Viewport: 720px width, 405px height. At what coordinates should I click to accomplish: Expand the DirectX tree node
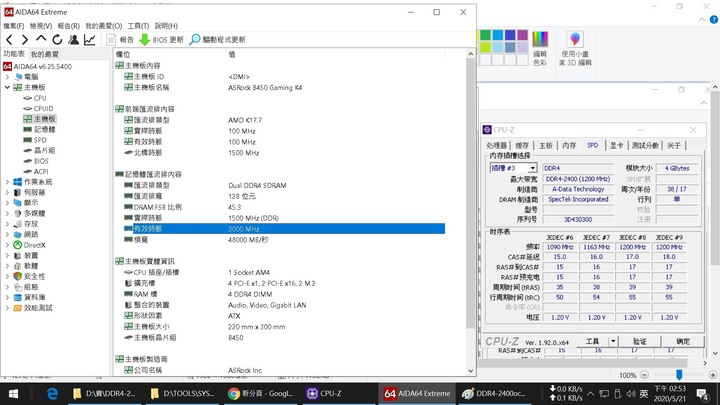pos(7,245)
